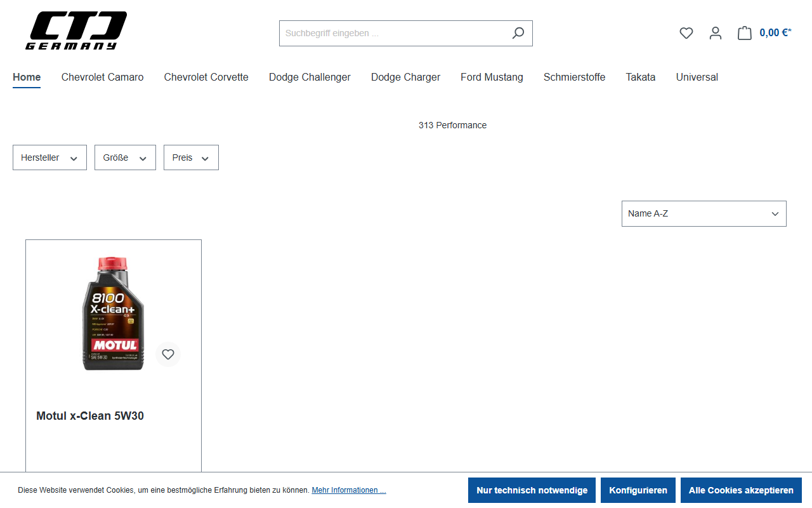This screenshot has height=508, width=812.
Task: Open the Name A-Z sorting dropdown
Action: [x=704, y=214]
